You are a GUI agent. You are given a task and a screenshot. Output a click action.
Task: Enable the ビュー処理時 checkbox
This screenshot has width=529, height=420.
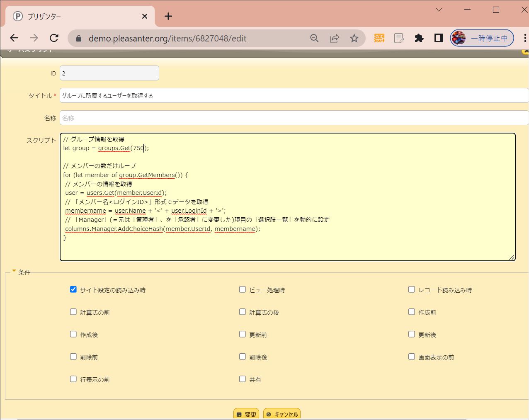pos(243,289)
